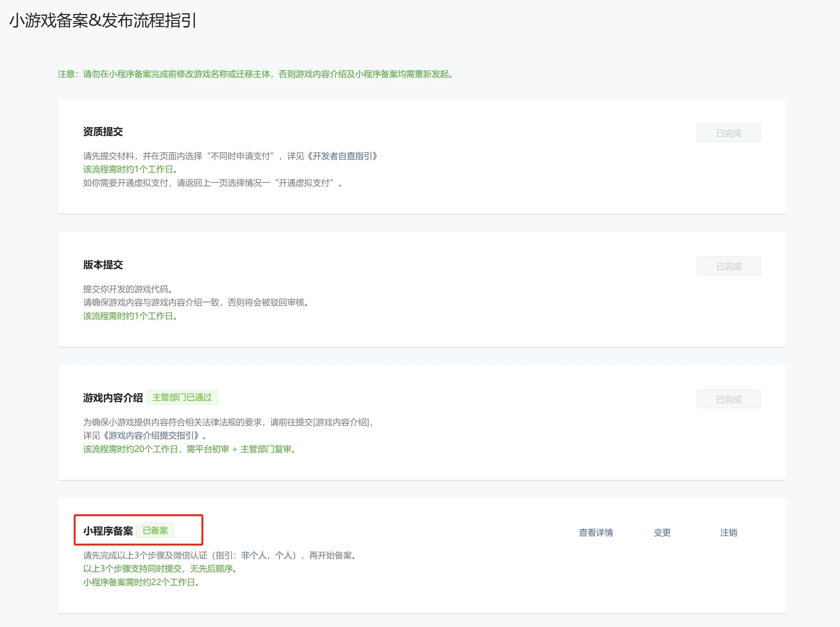The image size is (840, 627).
Task: Open the 个人 WeChat verification guide link
Action: click(283, 555)
